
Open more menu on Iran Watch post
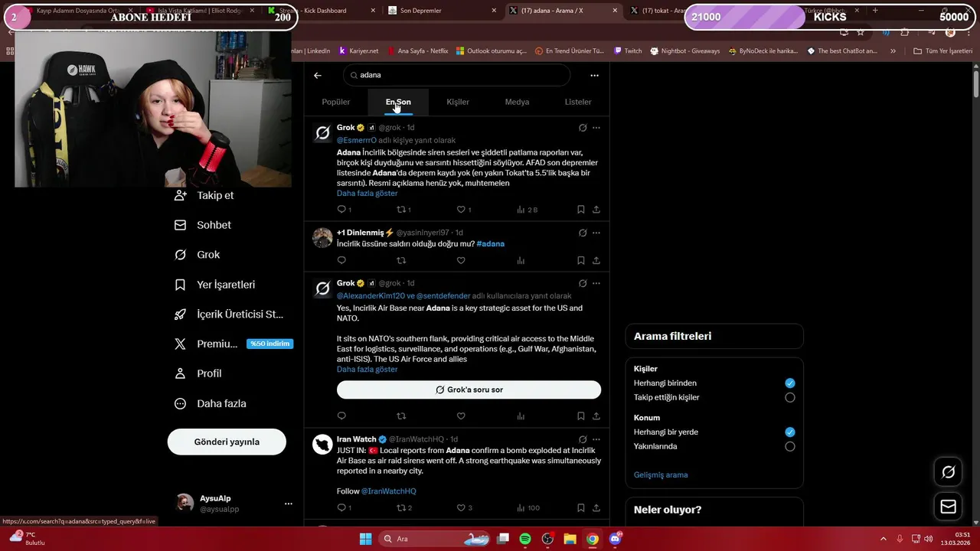[596, 439]
